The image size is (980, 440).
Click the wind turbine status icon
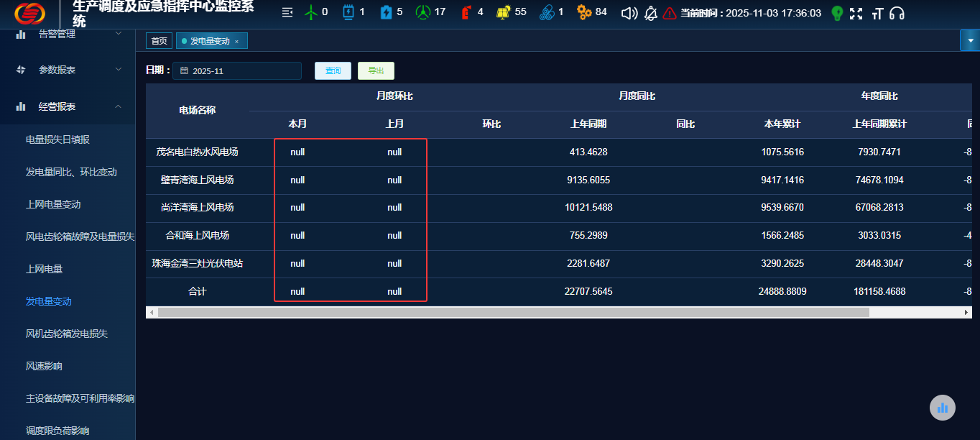[x=311, y=12]
